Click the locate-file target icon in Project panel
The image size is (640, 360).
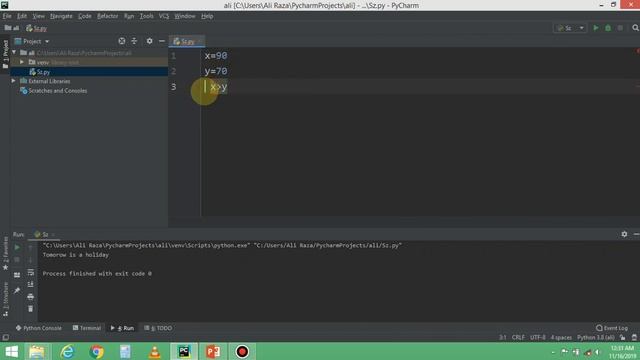click(x=122, y=41)
